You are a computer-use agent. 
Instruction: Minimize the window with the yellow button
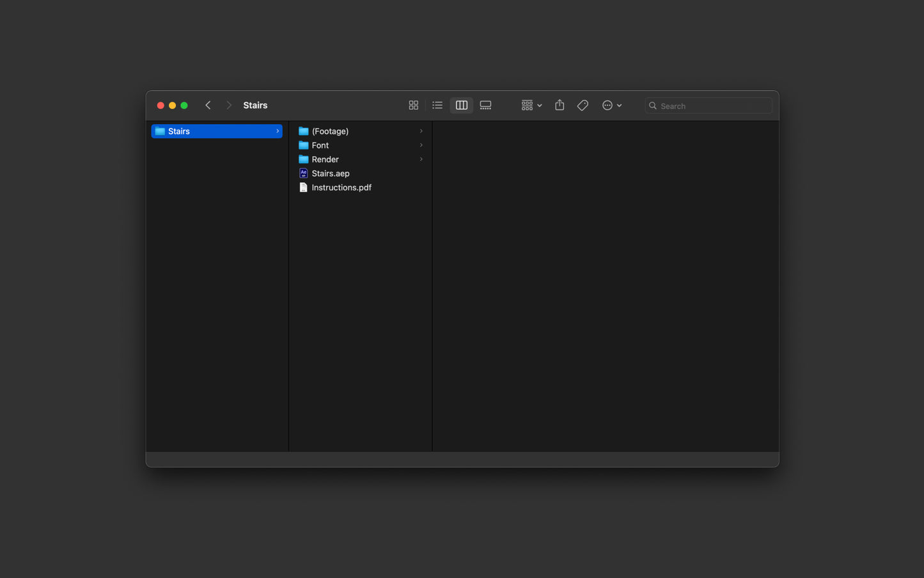(x=172, y=105)
